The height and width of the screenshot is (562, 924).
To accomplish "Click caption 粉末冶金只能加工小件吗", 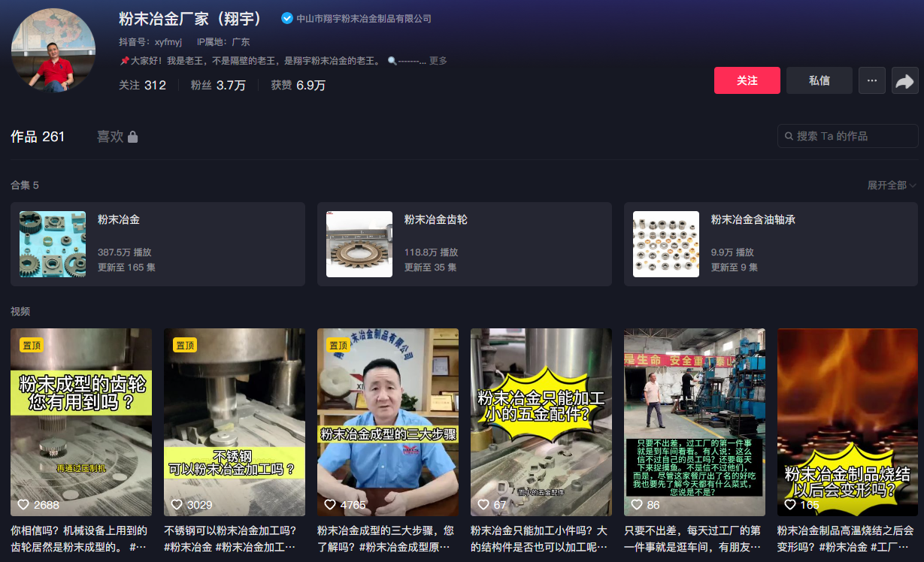I will 539,539.
